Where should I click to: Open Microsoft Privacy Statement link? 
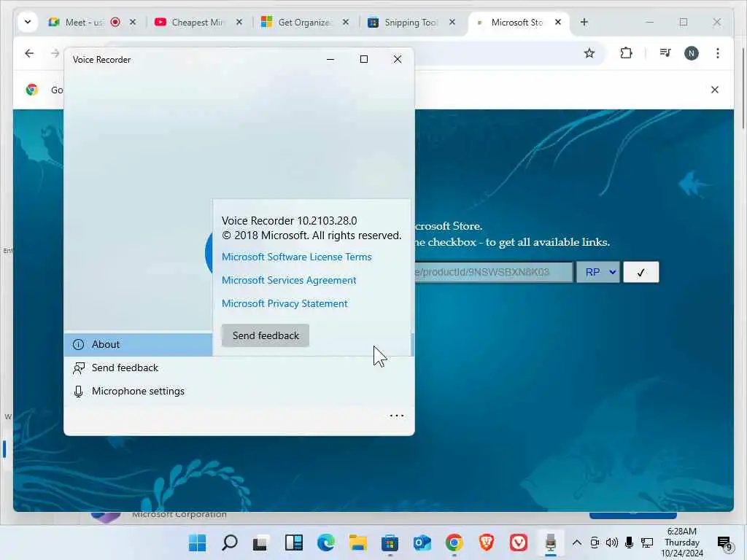[285, 303]
